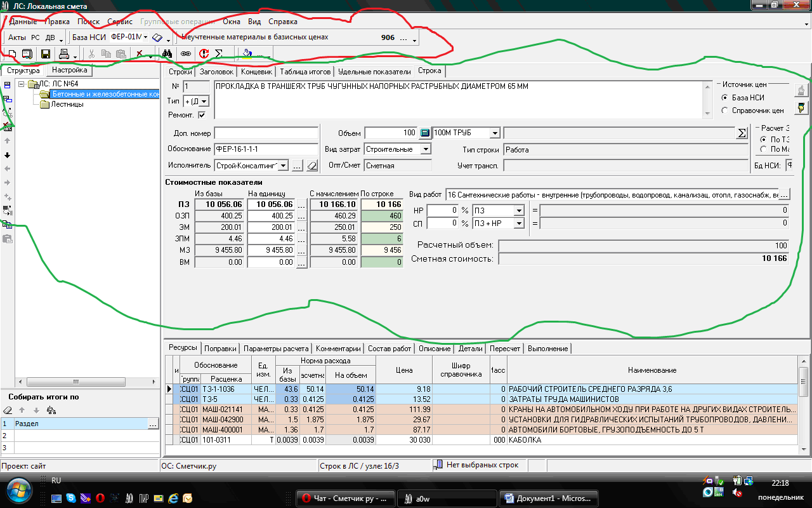Select База НСИ price source radio button

click(x=725, y=98)
